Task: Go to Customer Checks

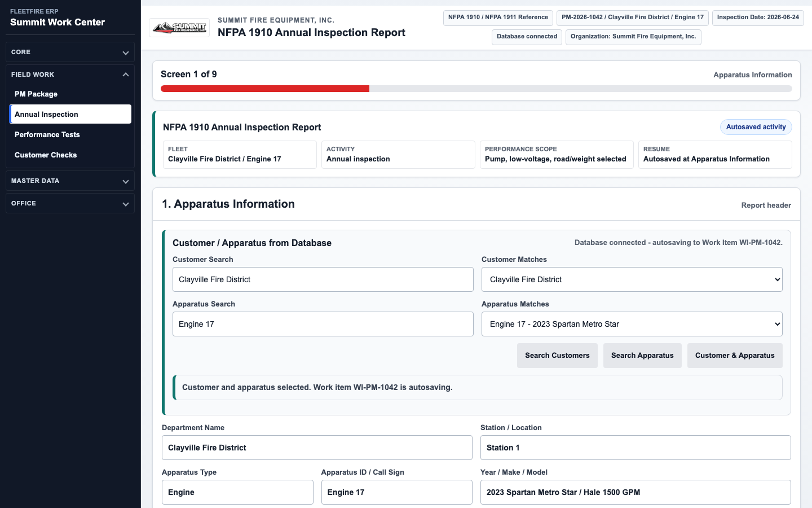Action: click(70, 155)
